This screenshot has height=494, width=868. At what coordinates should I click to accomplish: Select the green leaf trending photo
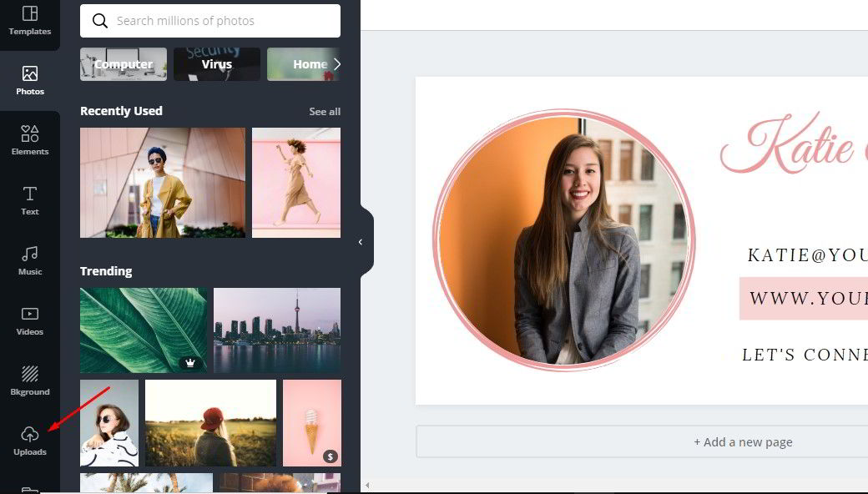pyautogui.click(x=144, y=330)
